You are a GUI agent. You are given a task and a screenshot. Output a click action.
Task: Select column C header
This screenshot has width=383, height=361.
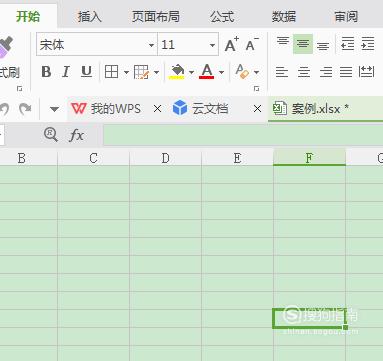93,158
